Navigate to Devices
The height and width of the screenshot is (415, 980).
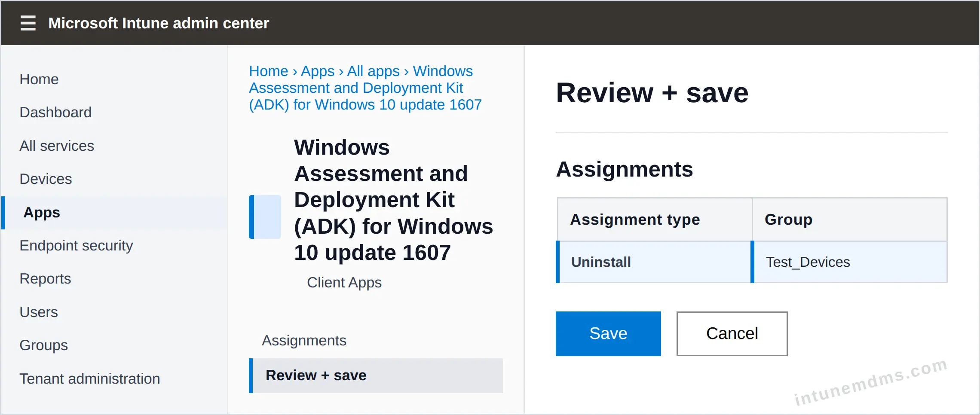[x=46, y=179]
